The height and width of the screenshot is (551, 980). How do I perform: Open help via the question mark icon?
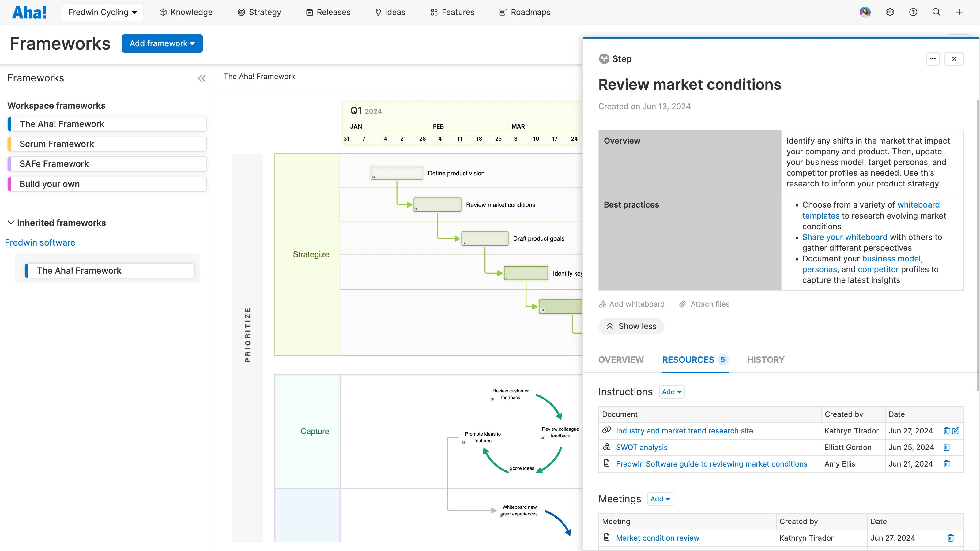[914, 12]
